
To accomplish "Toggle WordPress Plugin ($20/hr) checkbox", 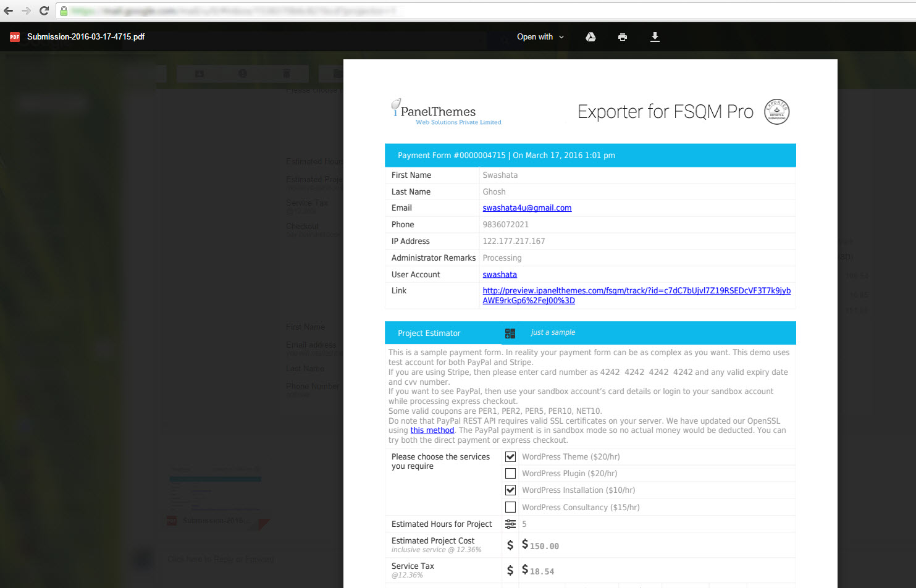I will pos(510,474).
